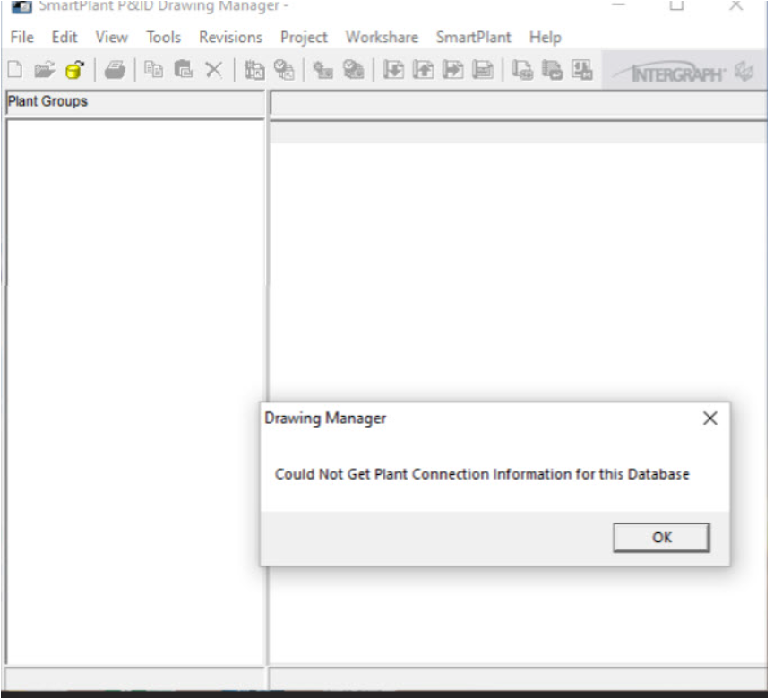Open the File menu
The image size is (774, 700).
[22, 37]
